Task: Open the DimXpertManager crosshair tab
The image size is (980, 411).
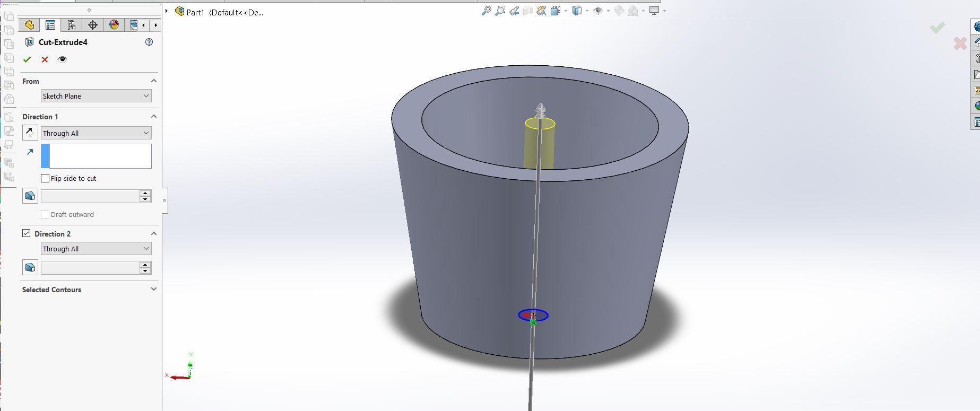Action: (x=93, y=25)
